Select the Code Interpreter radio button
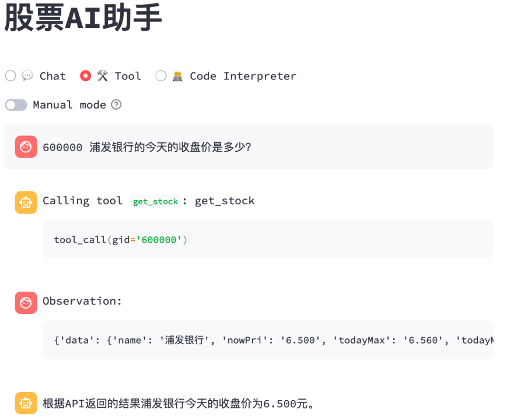The width and height of the screenshot is (507, 420). click(160, 76)
